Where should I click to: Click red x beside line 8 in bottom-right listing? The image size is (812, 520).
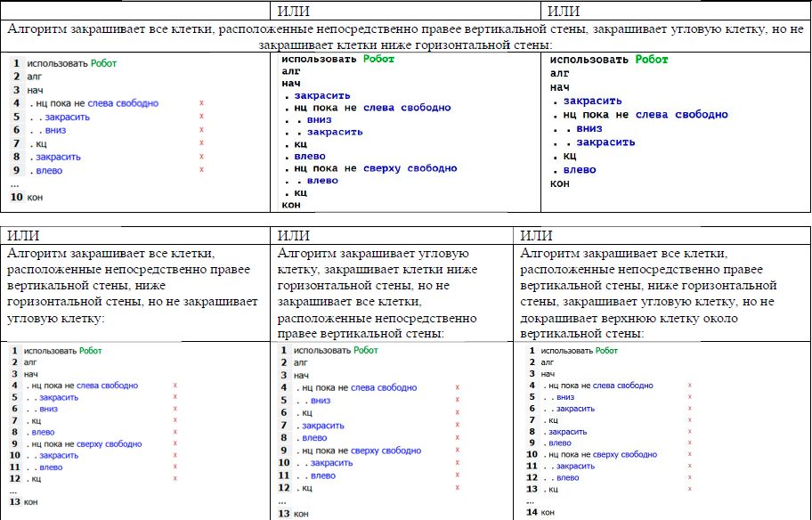pyautogui.click(x=690, y=431)
